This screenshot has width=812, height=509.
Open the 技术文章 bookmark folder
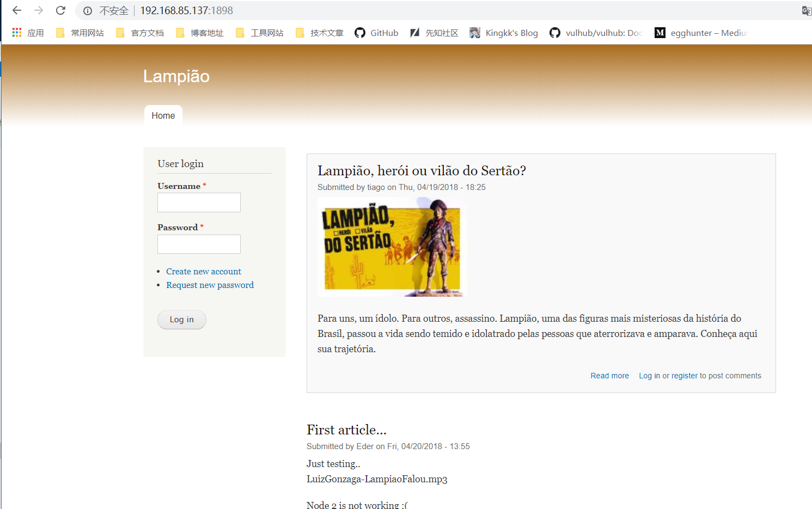click(320, 33)
